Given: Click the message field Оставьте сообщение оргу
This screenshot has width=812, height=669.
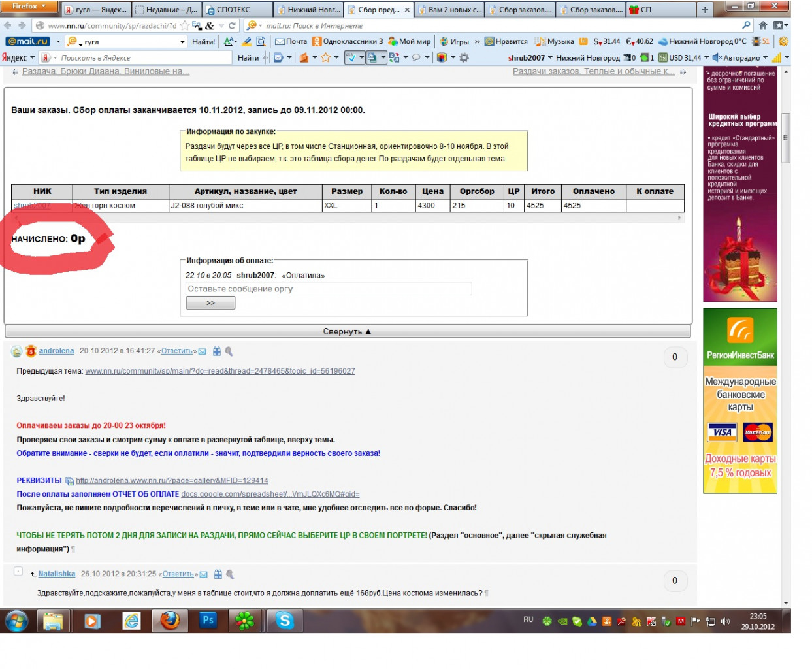Looking at the screenshot, I should click(x=329, y=289).
